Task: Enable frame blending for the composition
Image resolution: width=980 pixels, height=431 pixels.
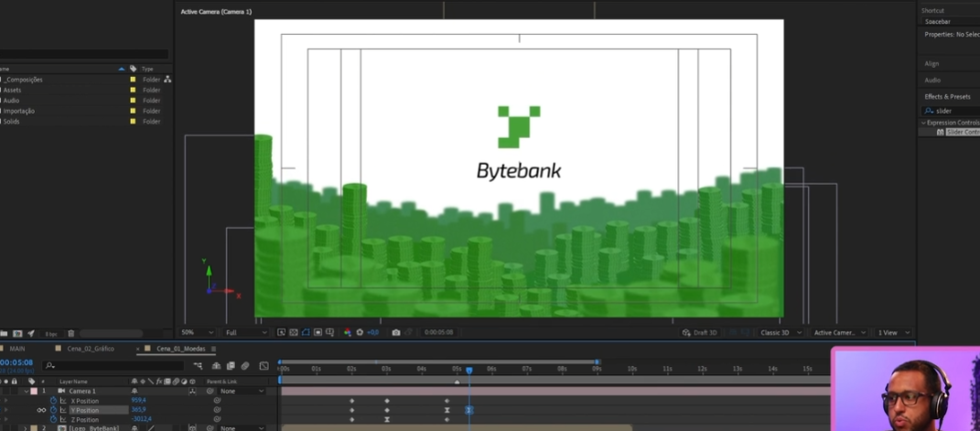Action: click(231, 365)
